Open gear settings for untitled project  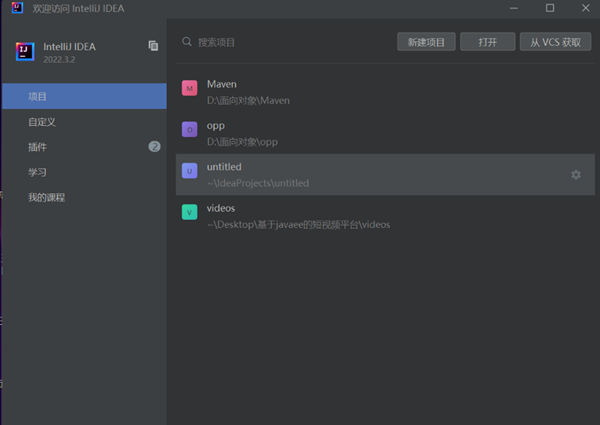coord(575,175)
